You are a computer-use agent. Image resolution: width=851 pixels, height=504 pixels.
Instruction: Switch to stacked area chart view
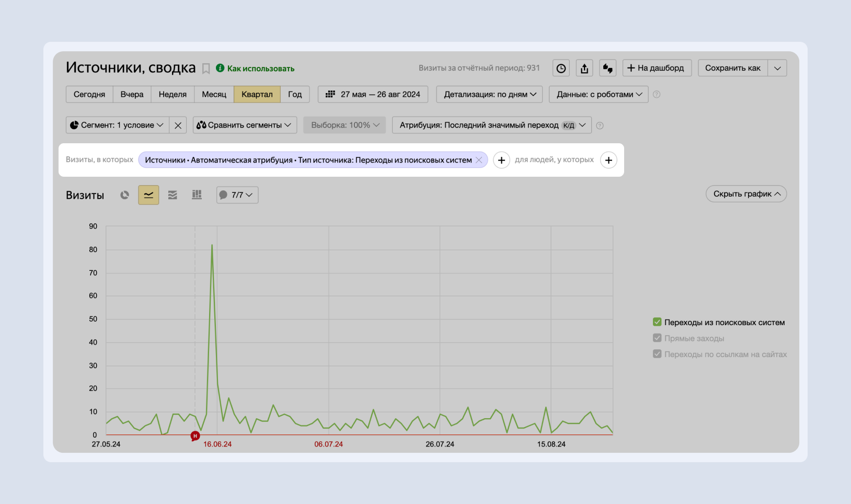(x=172, y=195)
